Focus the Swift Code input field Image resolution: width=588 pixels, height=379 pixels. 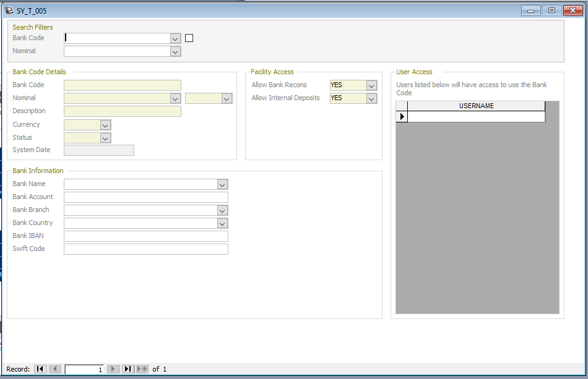coord(146,249)
